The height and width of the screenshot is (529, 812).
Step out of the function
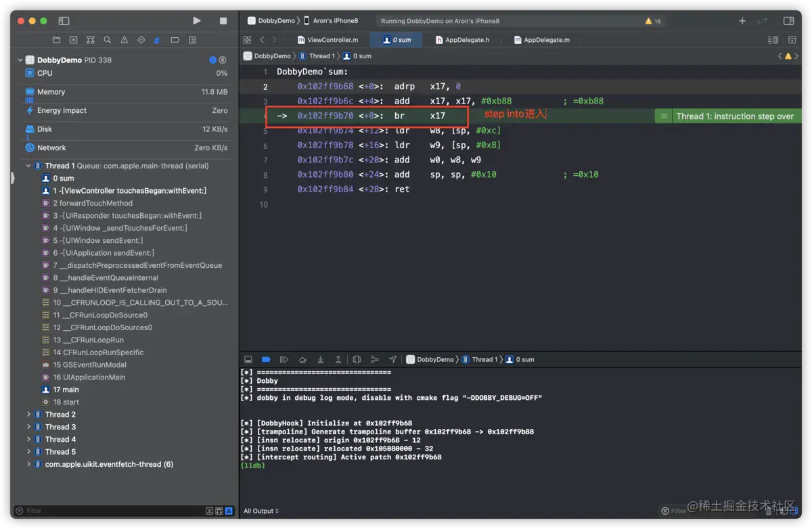(x=338, y=360)
